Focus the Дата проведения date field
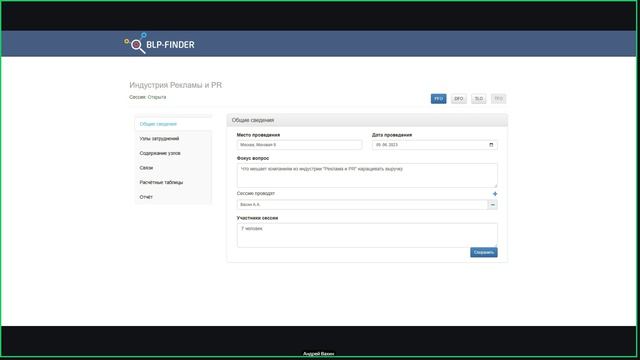 point(435,145)
